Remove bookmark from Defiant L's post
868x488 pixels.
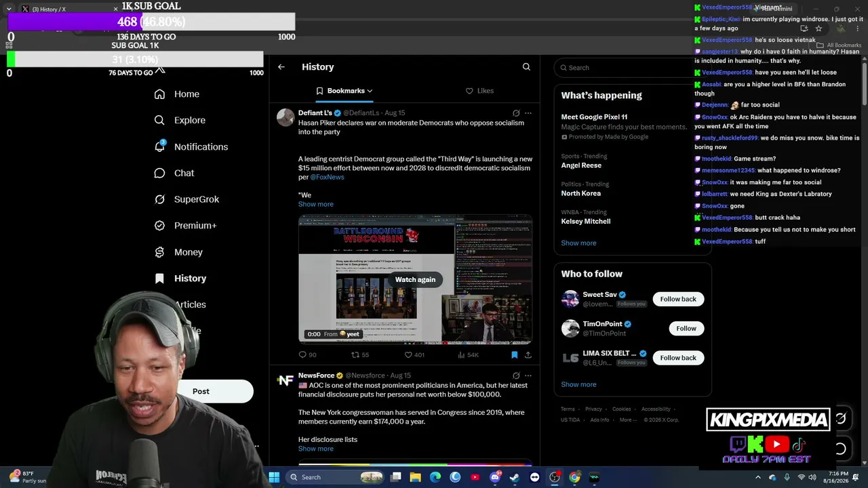pyautogui.click(x=514, y=354)
